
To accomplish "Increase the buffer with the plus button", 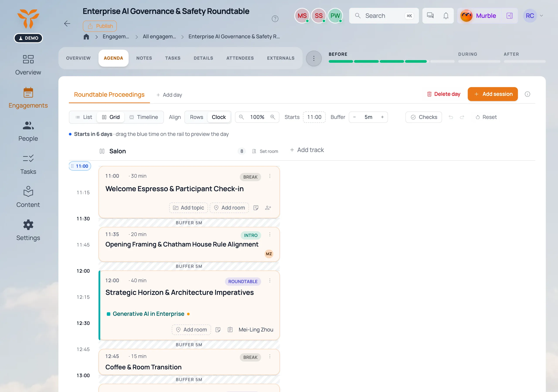I will (382, 117).
